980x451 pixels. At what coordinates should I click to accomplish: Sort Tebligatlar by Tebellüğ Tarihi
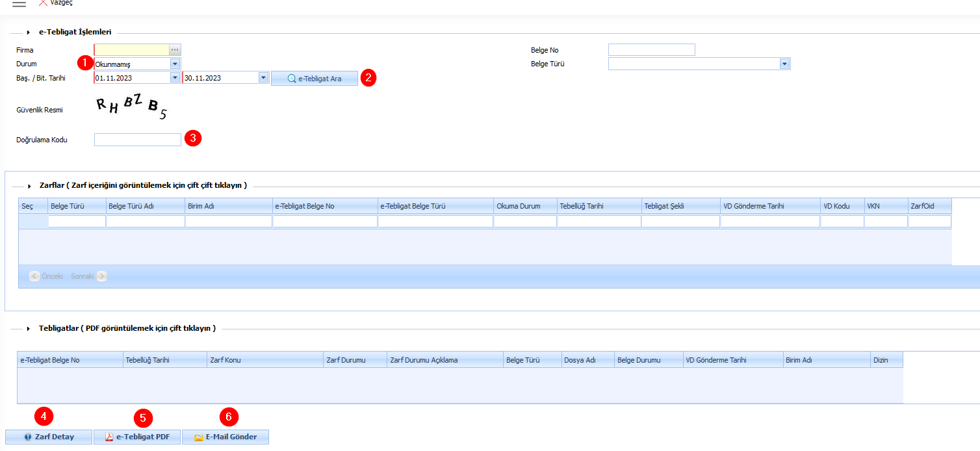click(x=165, y=360)
